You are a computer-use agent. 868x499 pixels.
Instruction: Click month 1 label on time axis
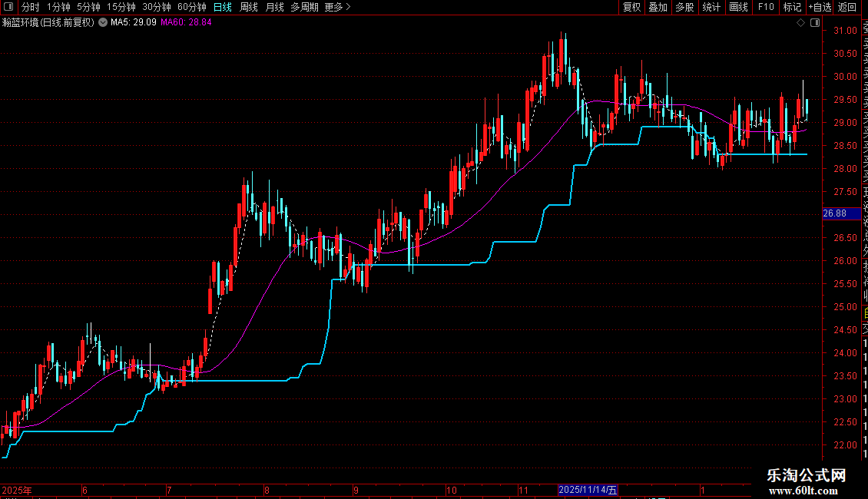coord(703,491)
